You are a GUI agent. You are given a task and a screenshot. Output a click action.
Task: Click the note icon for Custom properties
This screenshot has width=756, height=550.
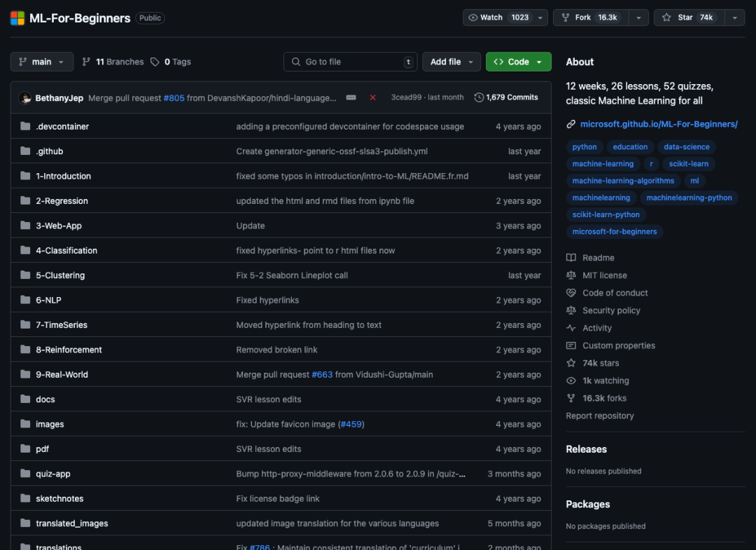coord(571,345)
